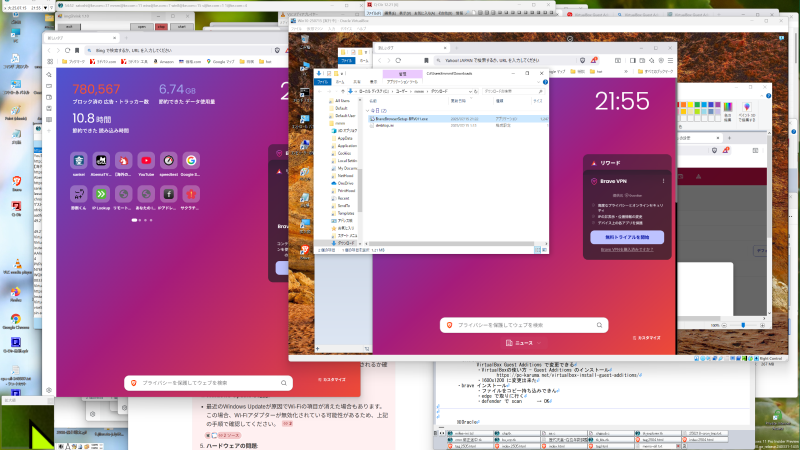This screenshot has height=450, width=800.
Task: Open Google マップ bookmark in left Brave
Action: click(220, 62)
